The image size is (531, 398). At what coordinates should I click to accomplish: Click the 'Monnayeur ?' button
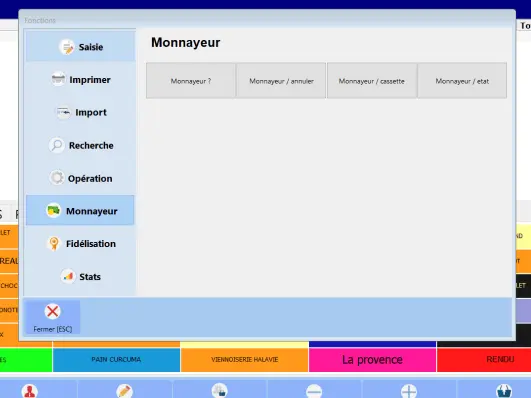(191, 81)
